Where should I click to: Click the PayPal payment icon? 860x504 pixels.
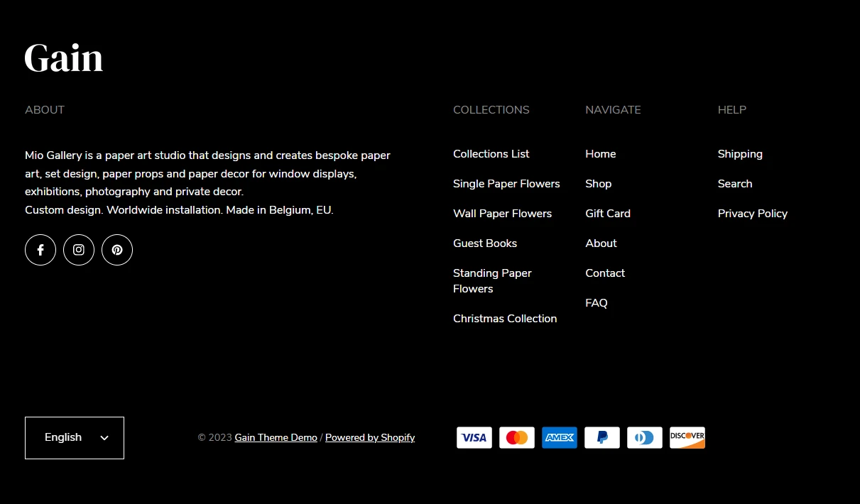click(602, 438)
